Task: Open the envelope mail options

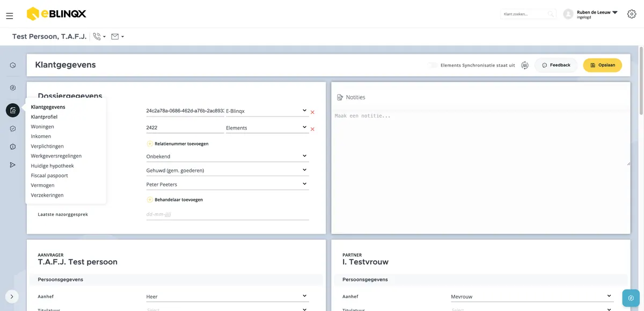Action: coord(118,37)
